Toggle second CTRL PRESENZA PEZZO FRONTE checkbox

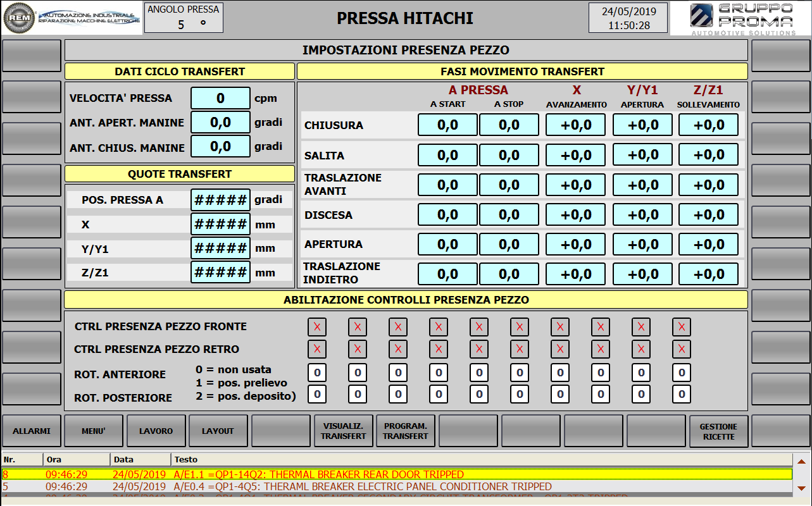click(358, 327)
